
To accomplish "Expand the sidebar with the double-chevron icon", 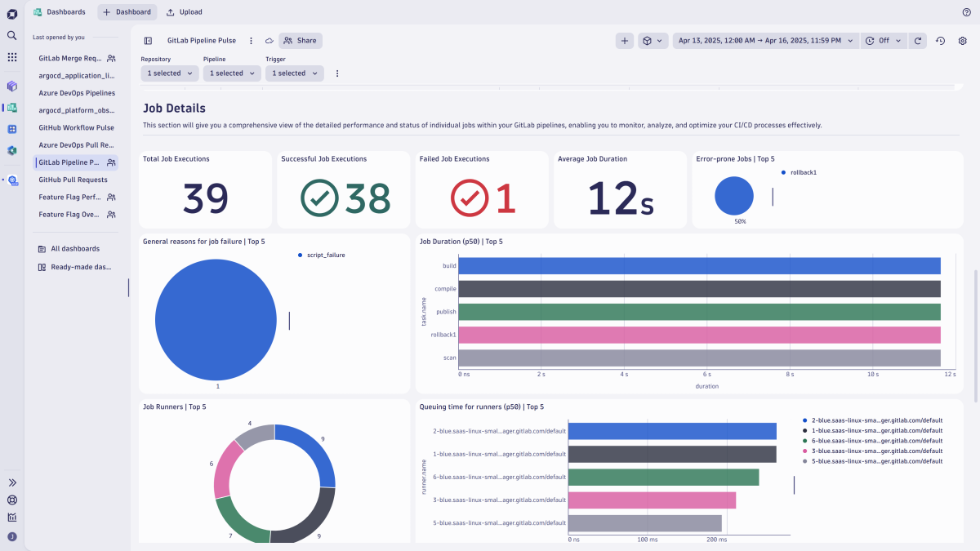I will (11, 482).
